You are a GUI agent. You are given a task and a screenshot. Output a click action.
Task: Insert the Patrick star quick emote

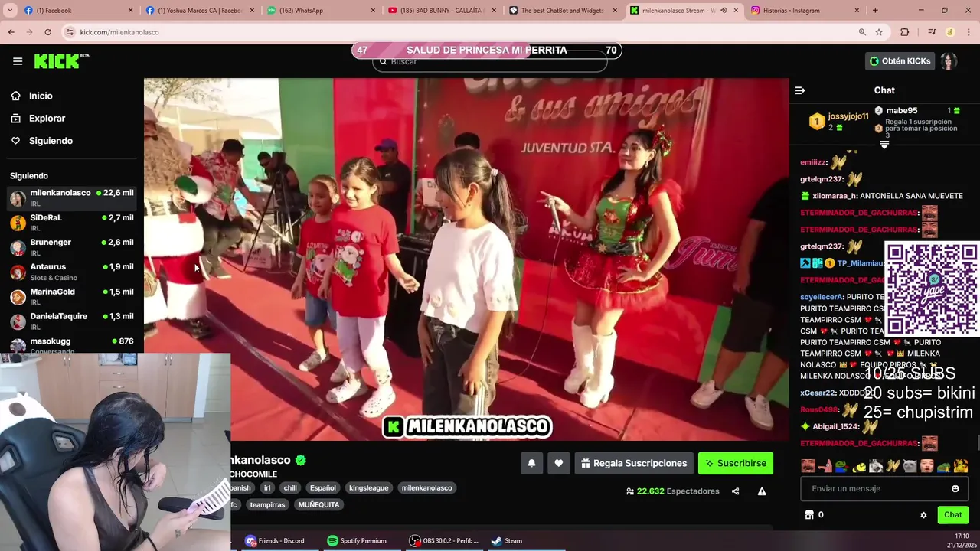825,465
